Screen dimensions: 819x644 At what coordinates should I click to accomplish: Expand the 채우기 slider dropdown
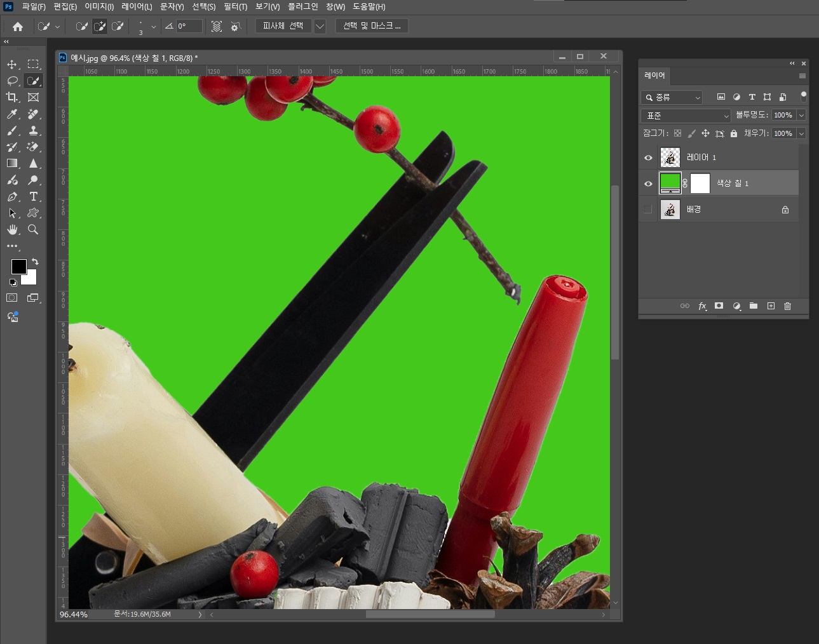tap(801, 133)
